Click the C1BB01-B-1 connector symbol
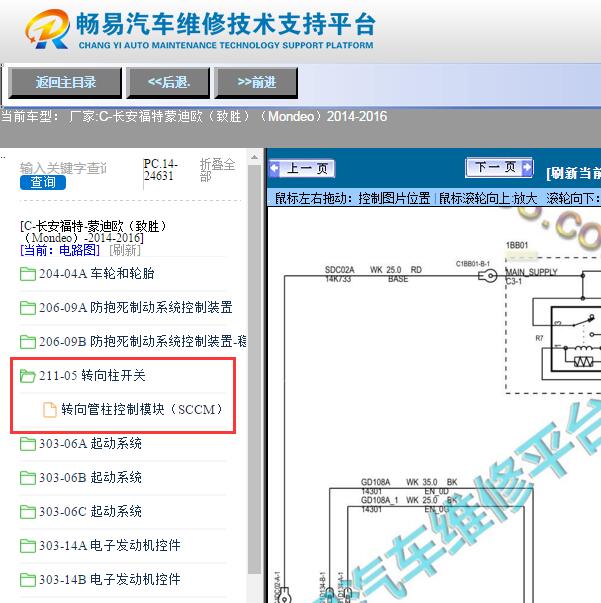The image size is (601, 603). pyautogui.click(x=488, y=275)
